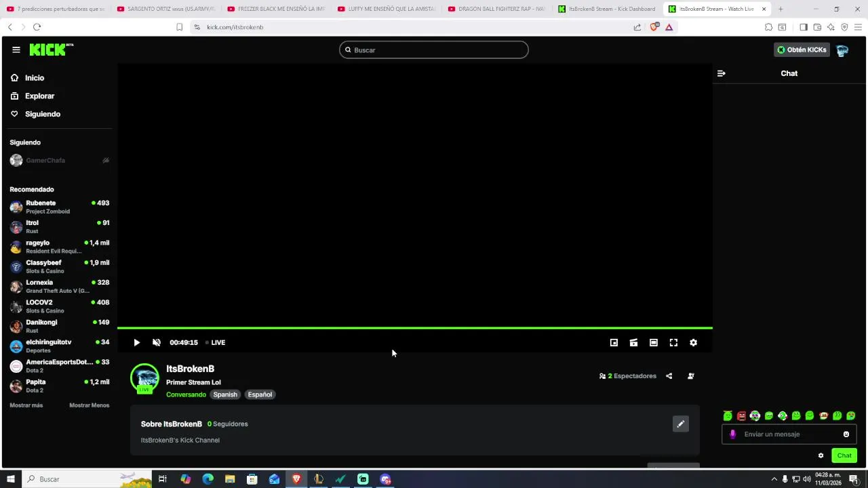Enter fullscreen video mode
Screen dimensions: 868x488
(673, 342)
